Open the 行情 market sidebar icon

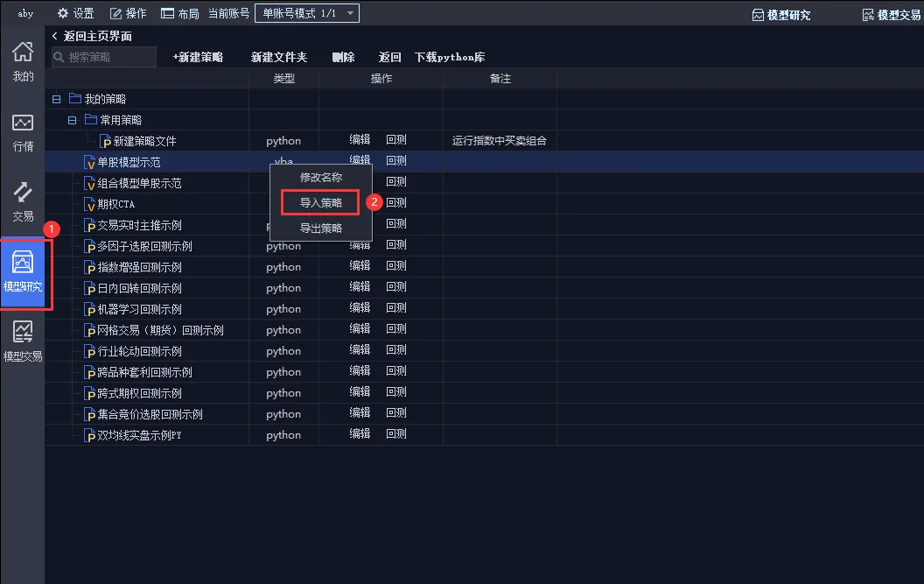click(23, 132)
